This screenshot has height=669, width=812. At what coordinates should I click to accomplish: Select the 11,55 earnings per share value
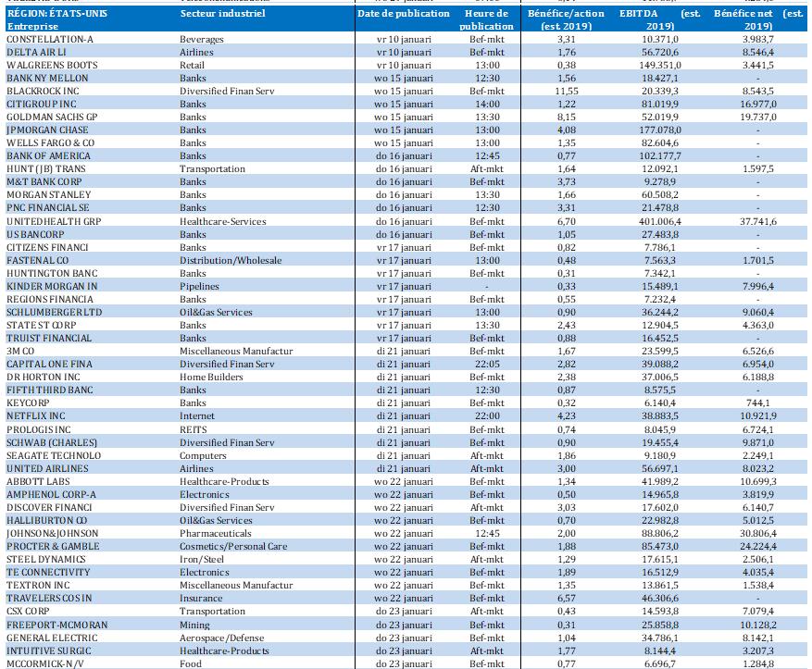(x=567, y=91)
